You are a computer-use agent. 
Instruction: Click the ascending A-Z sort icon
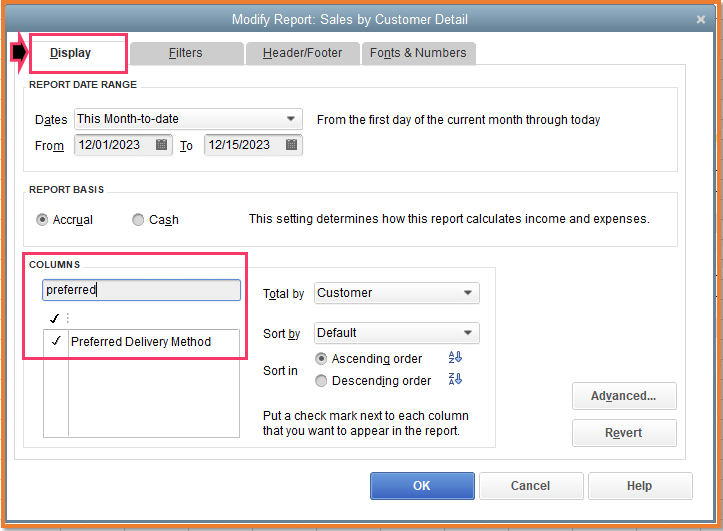click(x=456, y=358)
